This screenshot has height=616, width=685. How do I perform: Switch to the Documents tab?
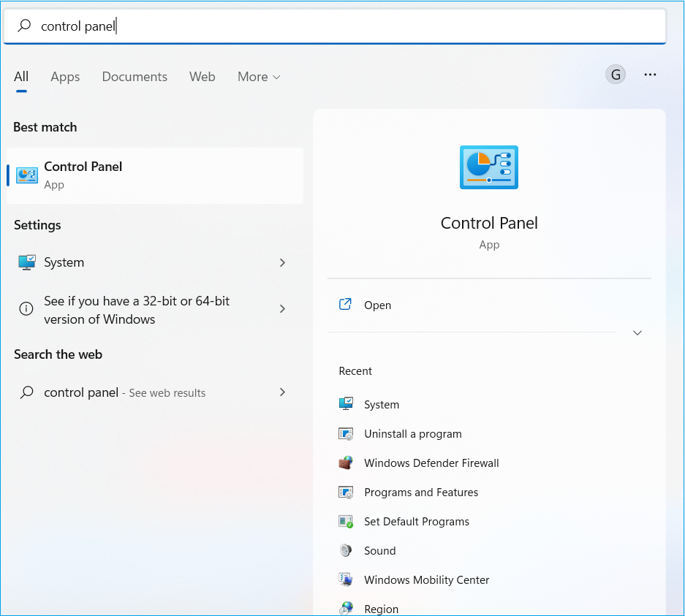[135, 77]
